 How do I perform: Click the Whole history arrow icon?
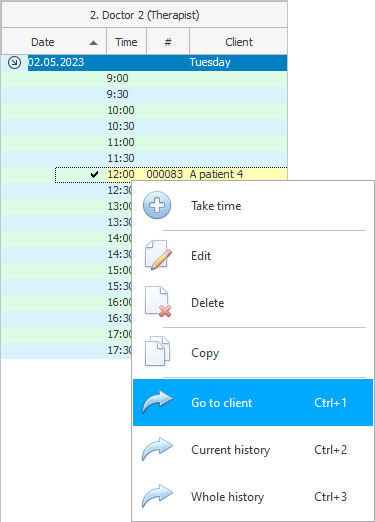[157, 496]
